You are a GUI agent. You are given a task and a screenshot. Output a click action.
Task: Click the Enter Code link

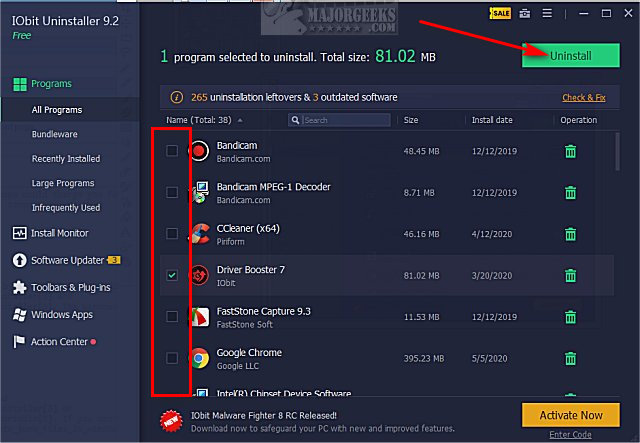click(x=570, y=435)
